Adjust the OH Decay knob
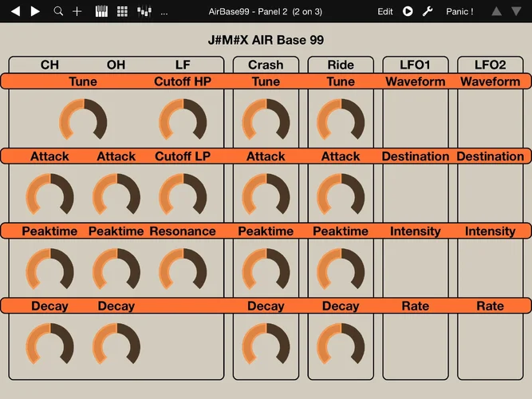 click(x=116, y=344)
